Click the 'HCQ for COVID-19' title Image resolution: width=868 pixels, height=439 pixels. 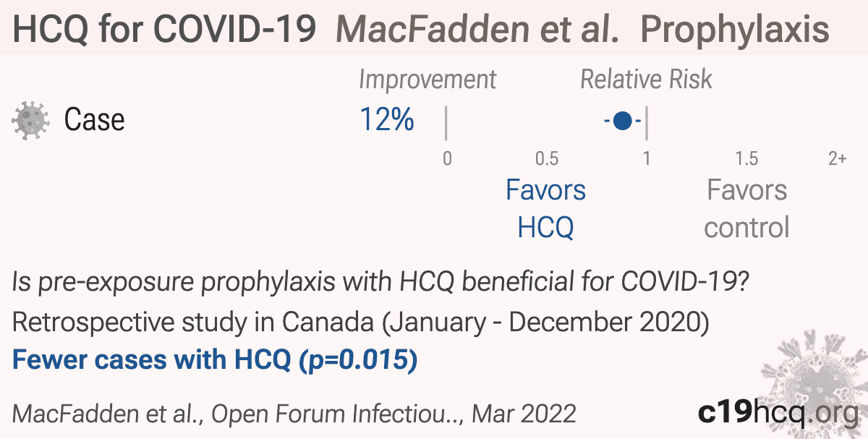point(164,30)
